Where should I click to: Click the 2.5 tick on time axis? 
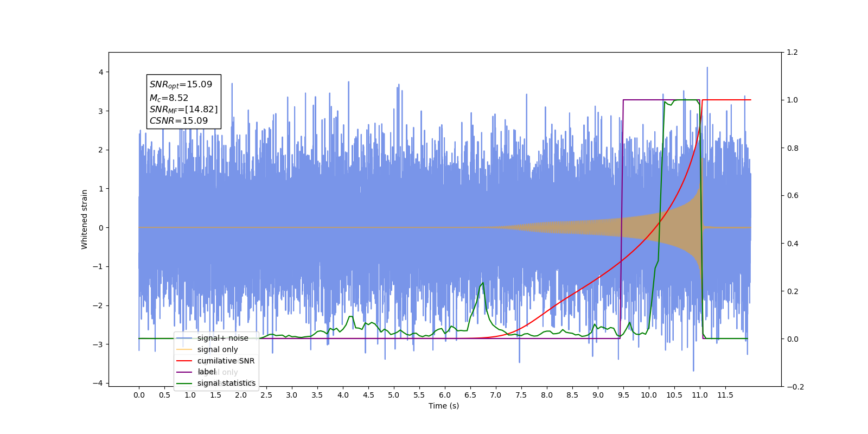pyautogui.click(x=266, y=395)
